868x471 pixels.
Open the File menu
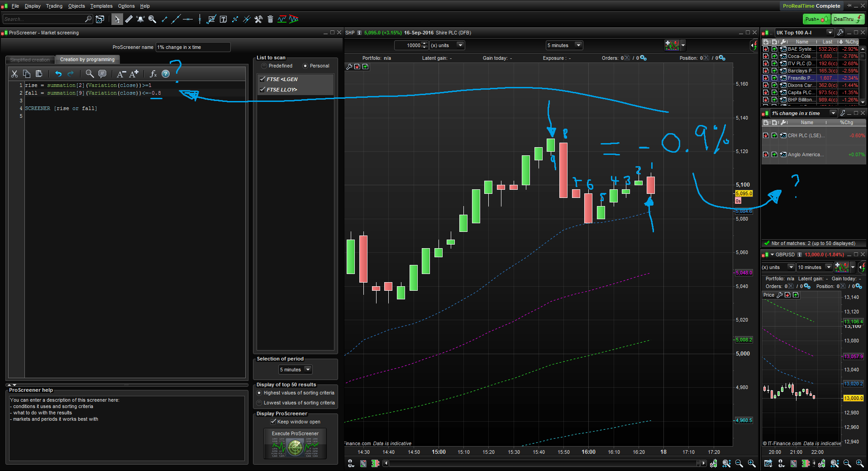pyautogui.click(x=15, y=6)
